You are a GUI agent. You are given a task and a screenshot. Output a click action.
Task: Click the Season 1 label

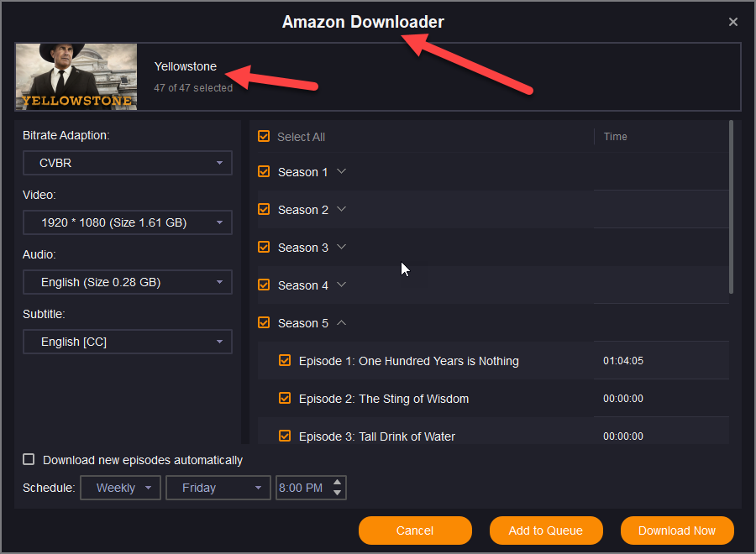point(302,172)
